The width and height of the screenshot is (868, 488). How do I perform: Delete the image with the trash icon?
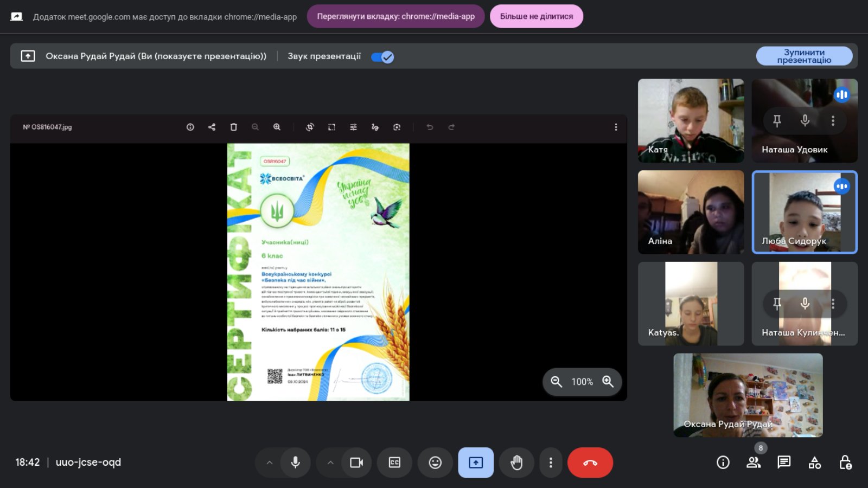(x=233, y=127)
